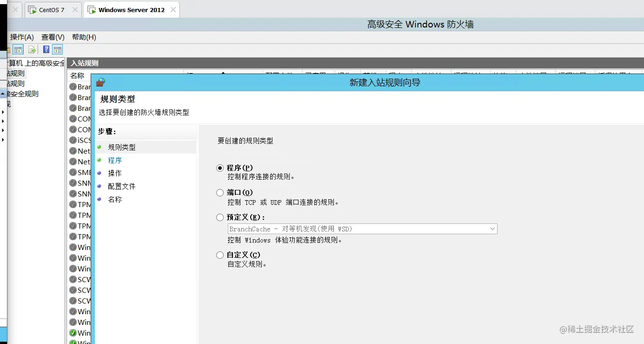This screenshot has height=344, width=644.
Task: Select the SME rule row in the list
Action: pyautogui.click(x=80, y=172)
